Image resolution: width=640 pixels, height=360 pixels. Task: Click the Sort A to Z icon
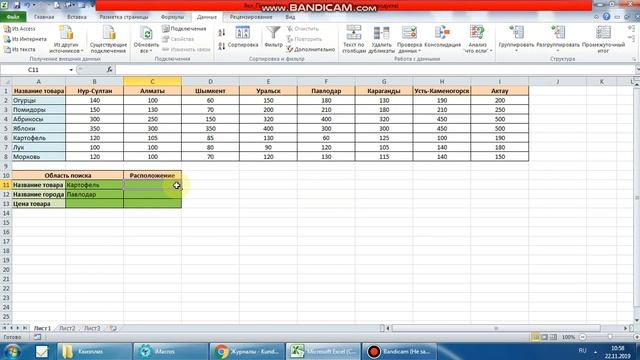222,33
